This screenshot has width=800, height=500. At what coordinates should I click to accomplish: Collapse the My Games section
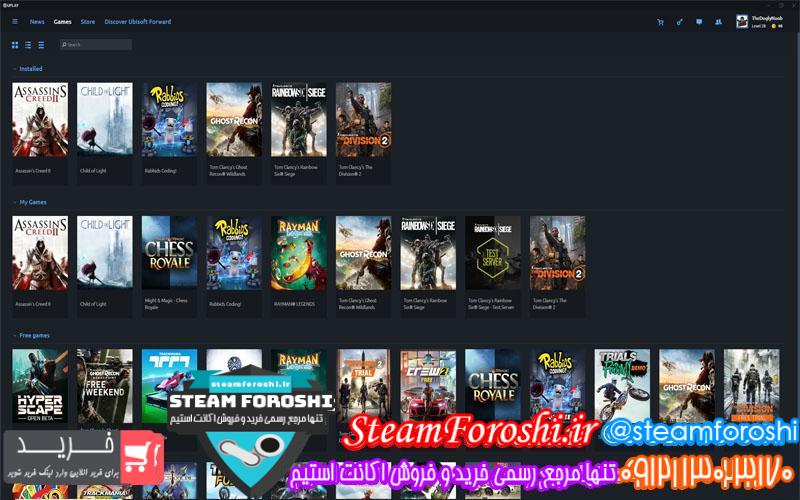coord(14,202)
